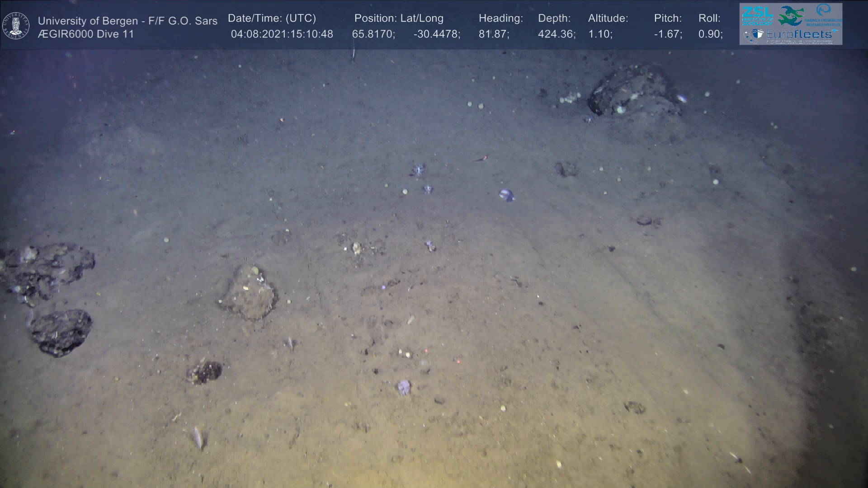
Task: Click the Altitude value 1.10
Action: (600, 34)
